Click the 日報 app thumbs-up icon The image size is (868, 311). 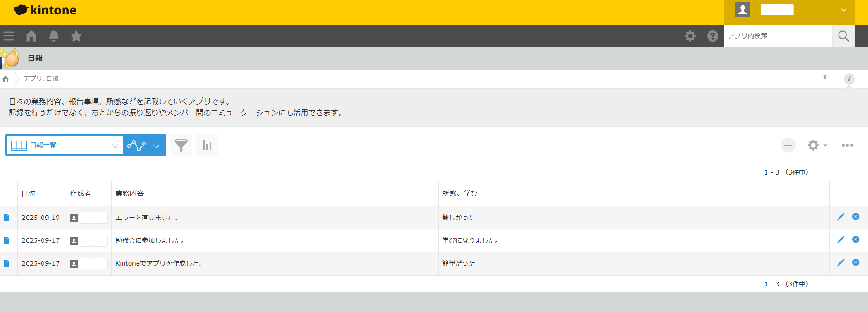10,58
